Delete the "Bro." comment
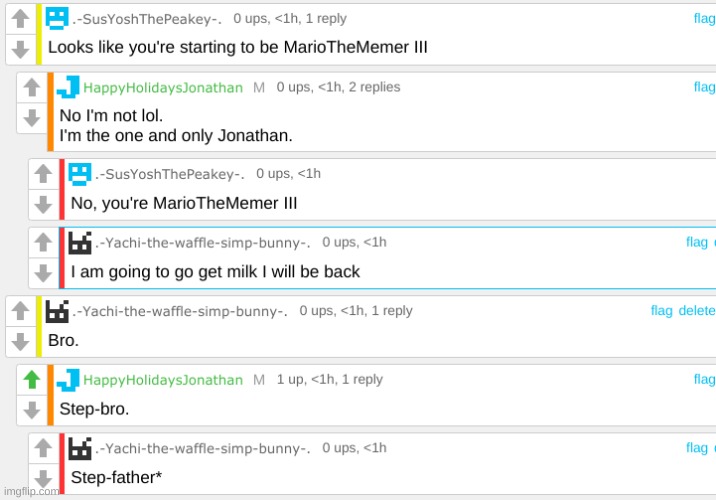The height and width of the screenshot is (500, 716). 697,311
